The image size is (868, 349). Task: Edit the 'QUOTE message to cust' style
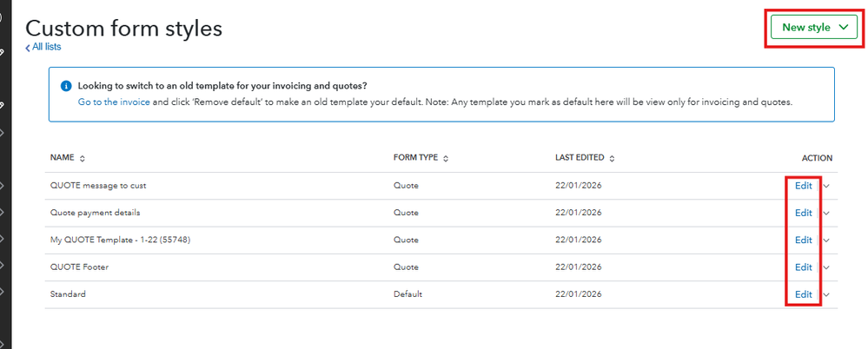point(804,186)
